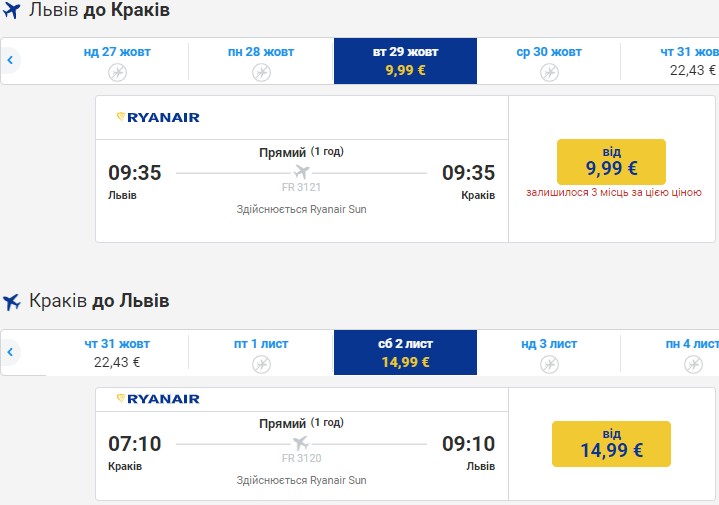Click no-flight icon under пн 28 жовт
This screenshot has height=505, width=719.
coord(261,72)
